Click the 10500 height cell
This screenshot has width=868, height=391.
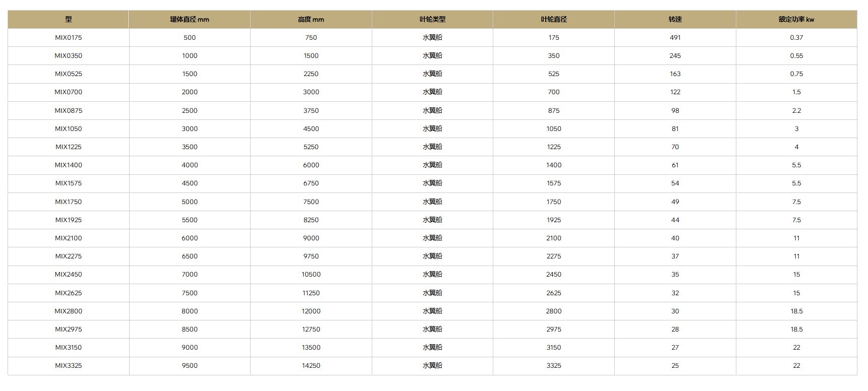pyautogui.click(x=311, y=275)
